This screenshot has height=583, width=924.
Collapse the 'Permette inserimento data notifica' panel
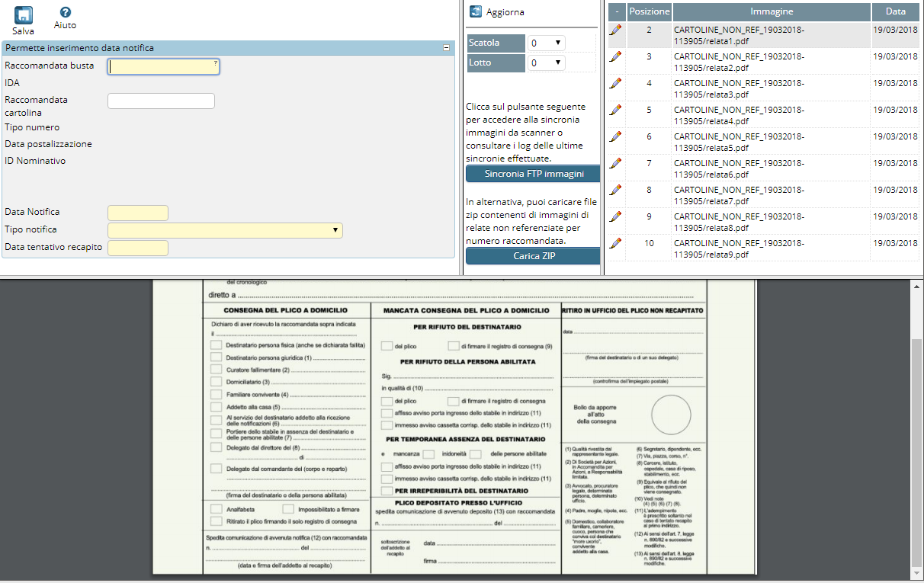447,48
